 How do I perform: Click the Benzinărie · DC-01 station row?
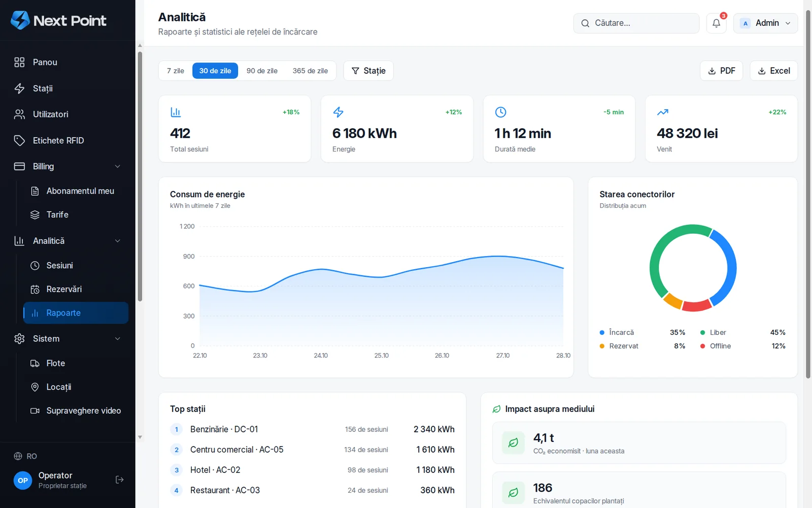(312, 429)
